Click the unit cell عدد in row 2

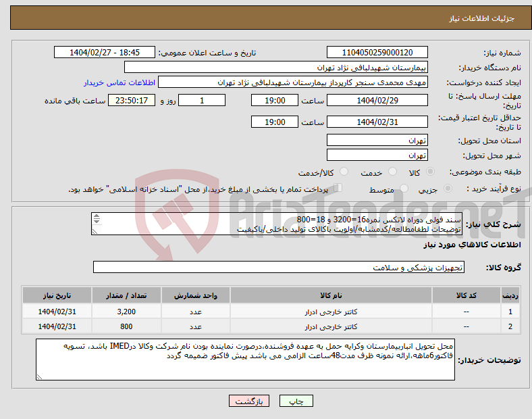pyautogui.click(x=196, y=326)
